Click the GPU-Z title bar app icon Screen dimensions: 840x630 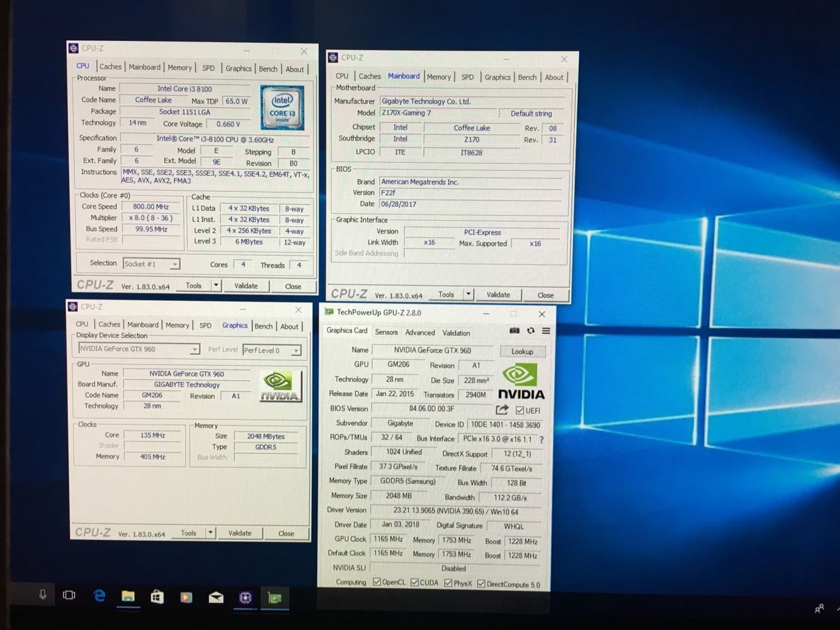pyautogui.click(x=329, y=312)
